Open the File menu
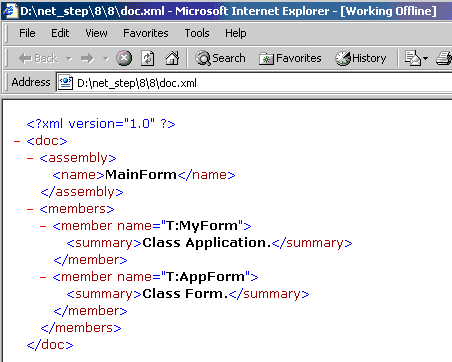452x362 pixels. 27,33
